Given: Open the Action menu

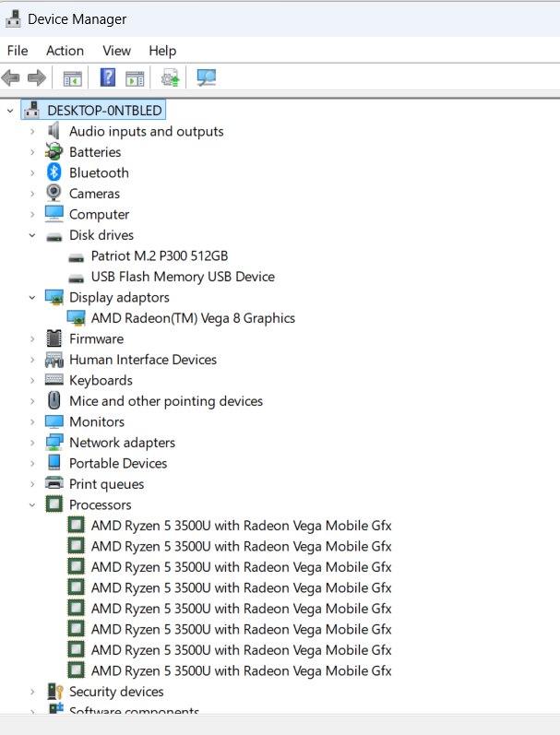Looking at the screenshot, I should pos(65,51).
